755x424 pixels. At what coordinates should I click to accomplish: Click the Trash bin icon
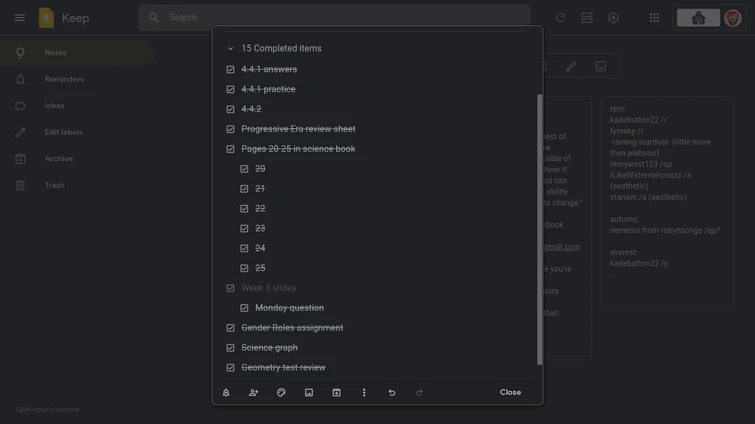[x=20, y=185]
